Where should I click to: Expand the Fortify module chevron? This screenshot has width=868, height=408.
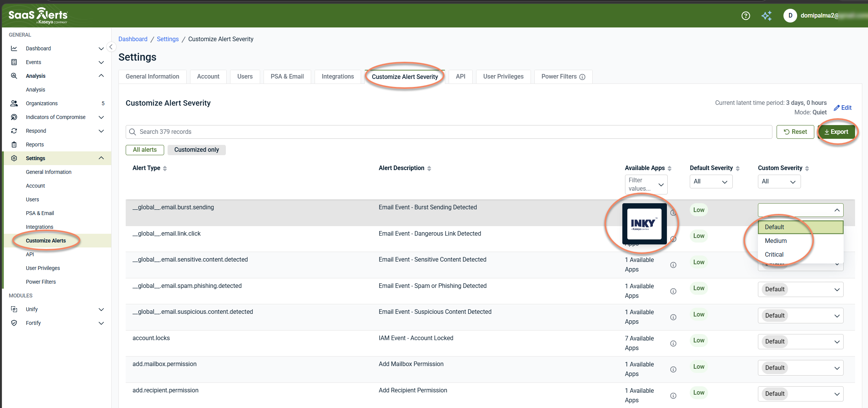point(101,323)
